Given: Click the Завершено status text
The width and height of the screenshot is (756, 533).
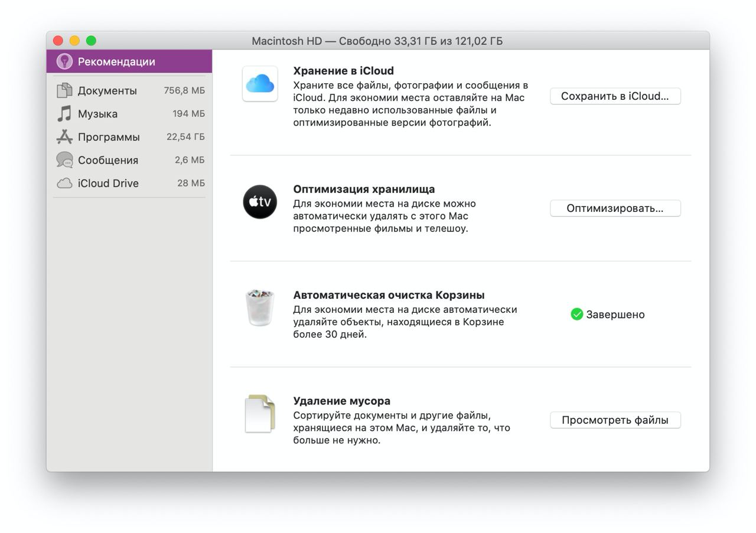Looking at the screenshot, I should coord(615,315).
